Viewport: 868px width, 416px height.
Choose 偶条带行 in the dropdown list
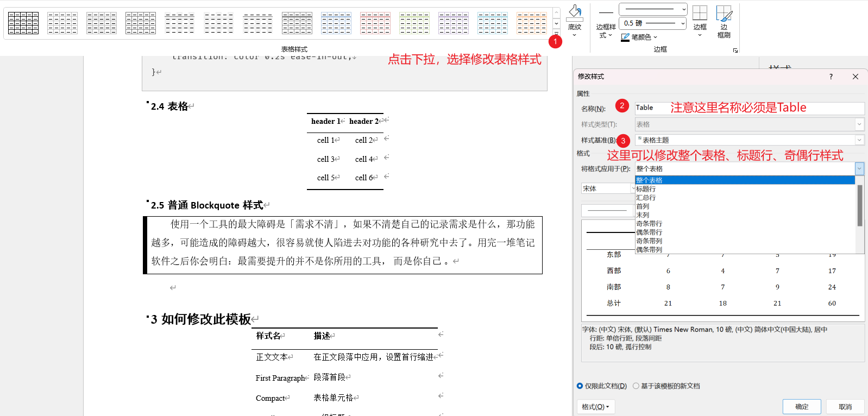point(745,232)
